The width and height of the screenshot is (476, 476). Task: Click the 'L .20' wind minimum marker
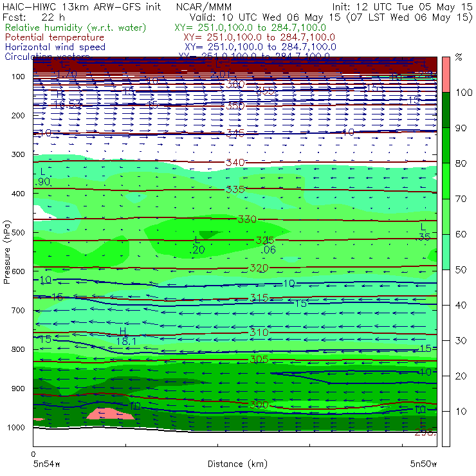tap(197, 245)
